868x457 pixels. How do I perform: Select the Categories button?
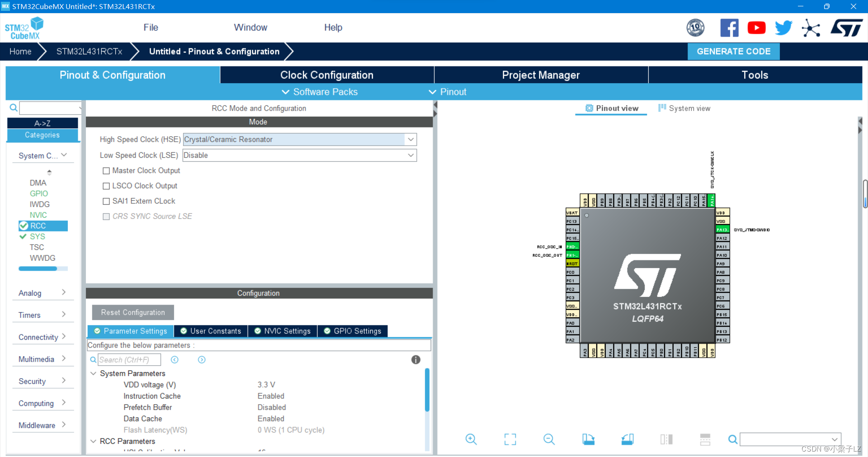(x=42, y=135)
